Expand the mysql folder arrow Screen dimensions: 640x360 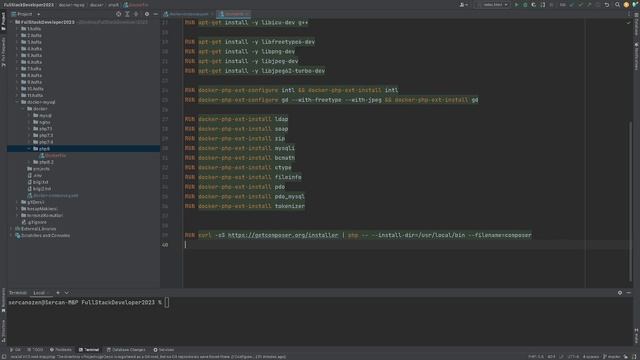pyautogui.click(x=29, y=116)
